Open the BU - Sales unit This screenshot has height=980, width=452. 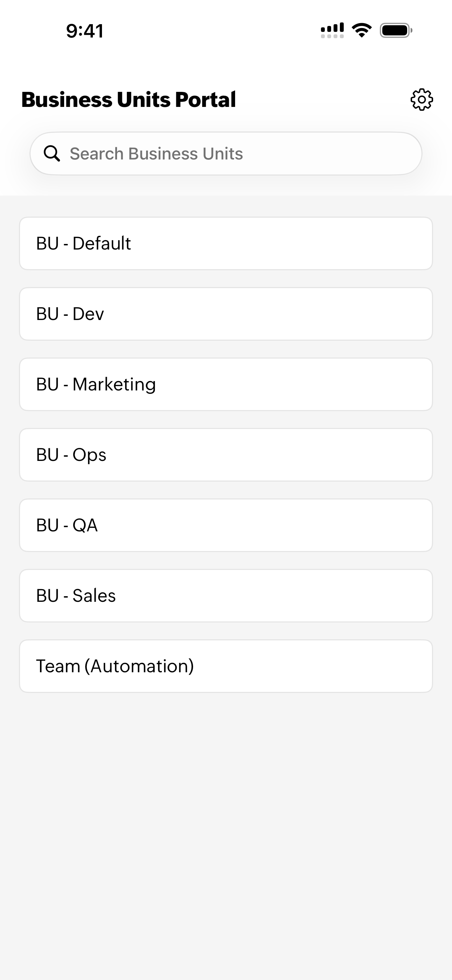(x=226, y=596)
